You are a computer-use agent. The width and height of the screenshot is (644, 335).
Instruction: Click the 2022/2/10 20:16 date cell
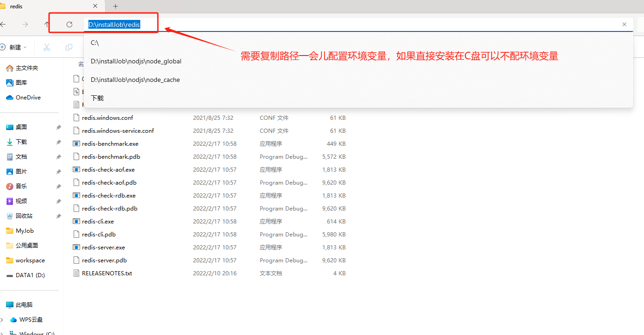[x=215, y=273]
